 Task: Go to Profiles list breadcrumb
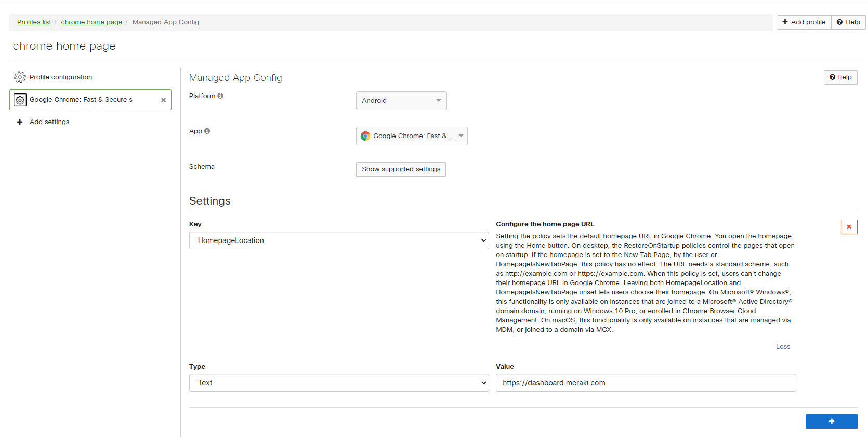tap(34, 22)
